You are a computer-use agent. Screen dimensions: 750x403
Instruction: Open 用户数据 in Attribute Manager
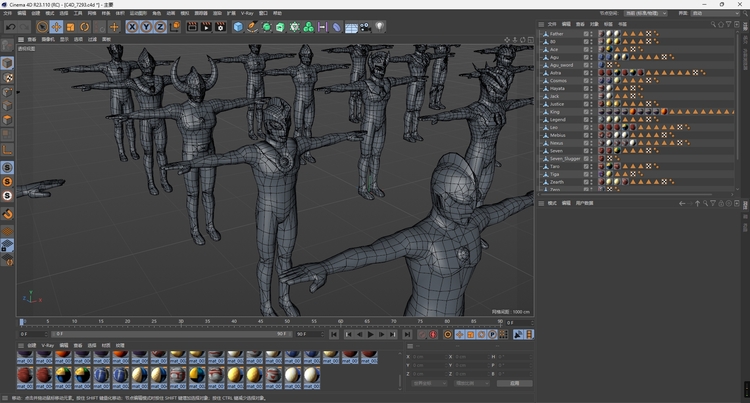click(x=584, y=203)
